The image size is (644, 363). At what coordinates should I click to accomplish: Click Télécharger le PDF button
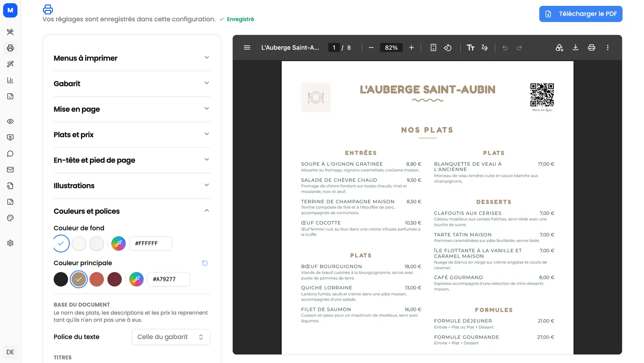[581, 14]
